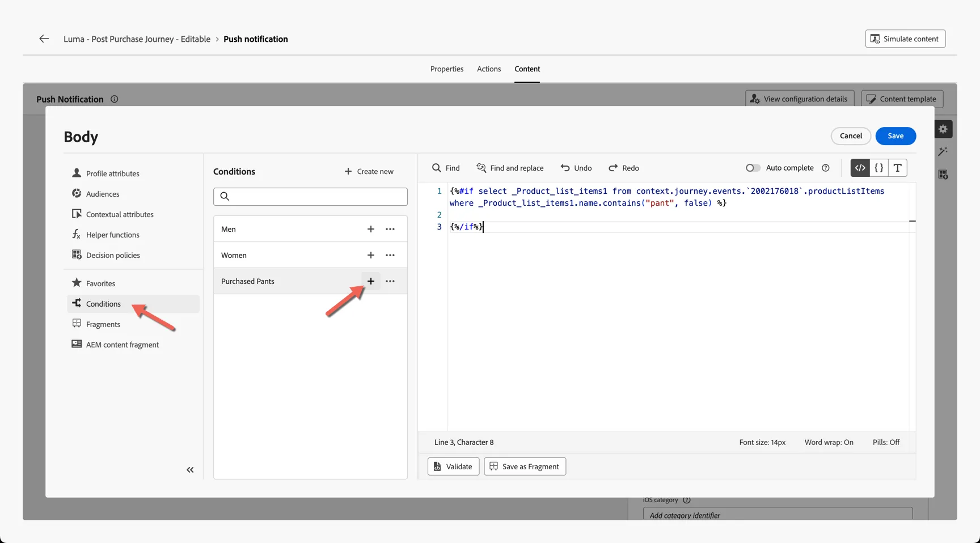Open more options for Men condition
Image resolution: width=980 pixels, height=543 pixels.
(x=390, y=229)
